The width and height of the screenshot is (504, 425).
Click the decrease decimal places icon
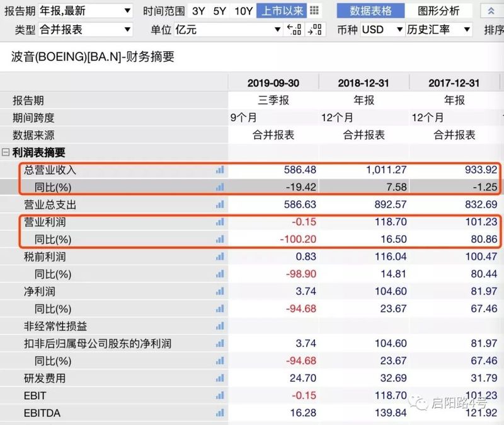(294, 30)
